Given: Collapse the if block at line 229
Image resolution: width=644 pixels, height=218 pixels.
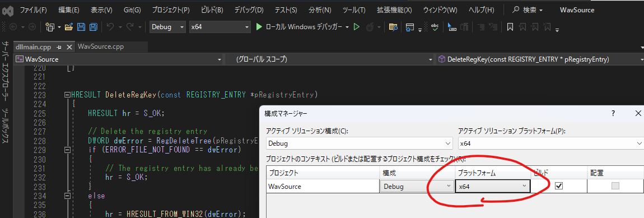Looking at the screenshot, I should coord(67,150).
